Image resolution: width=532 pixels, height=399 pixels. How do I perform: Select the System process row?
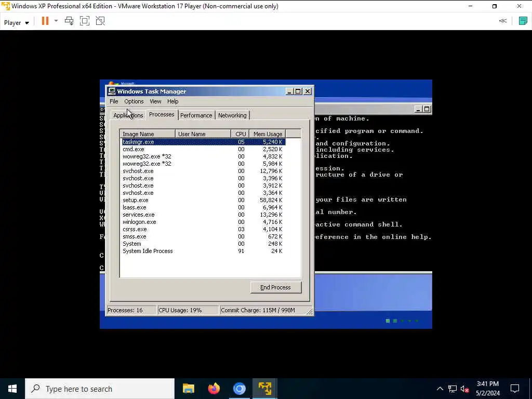coord(204,244)
